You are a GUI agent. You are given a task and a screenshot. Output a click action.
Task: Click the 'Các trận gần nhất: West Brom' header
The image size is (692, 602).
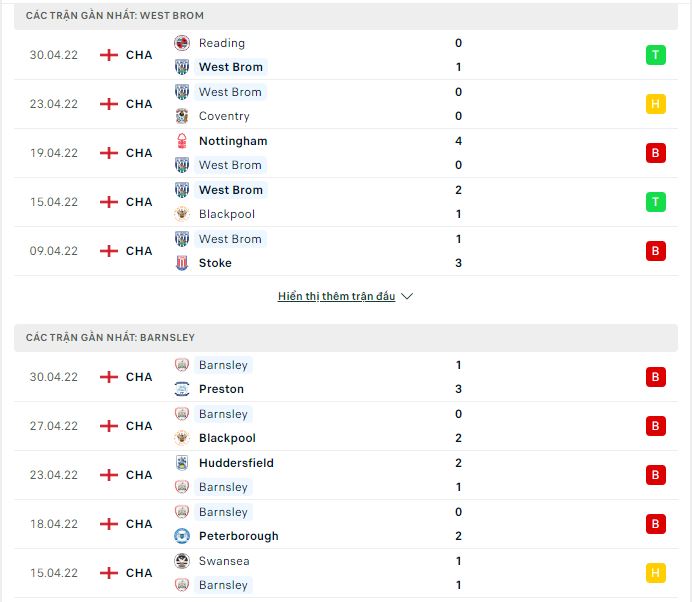(115, 16)
